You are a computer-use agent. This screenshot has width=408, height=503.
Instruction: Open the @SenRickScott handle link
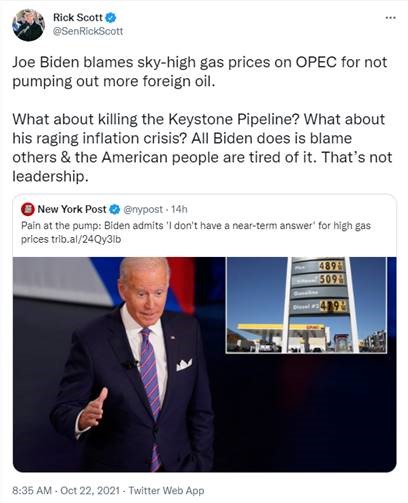click(x=88, y=31)
